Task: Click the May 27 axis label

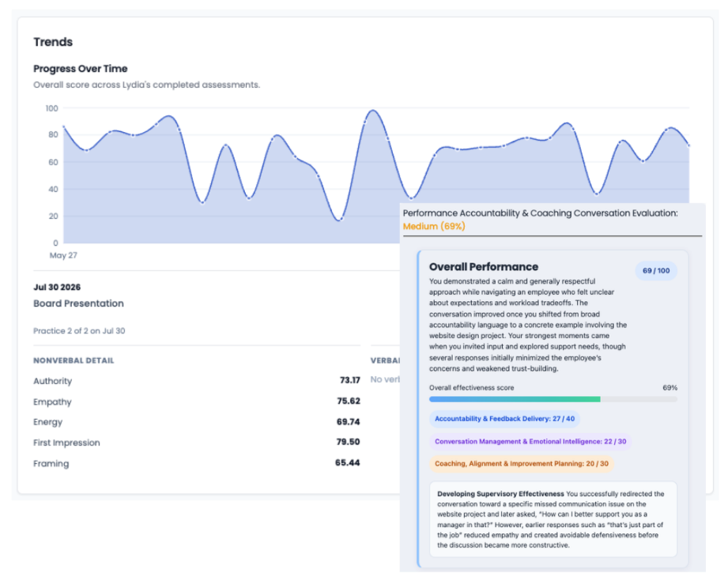Action: (63, 255)
